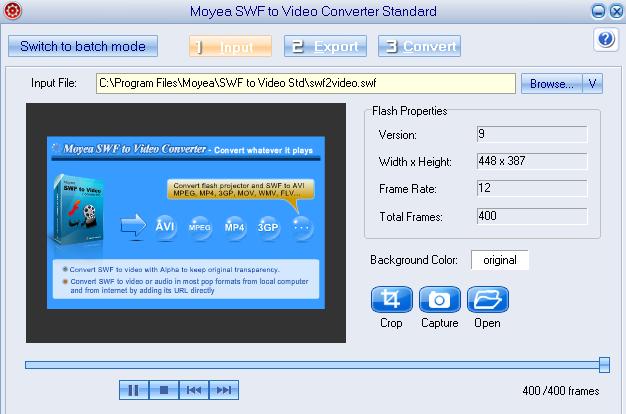Click the Capture label text
This screenshot has width=626, height=414.
(x=440, y=323)
